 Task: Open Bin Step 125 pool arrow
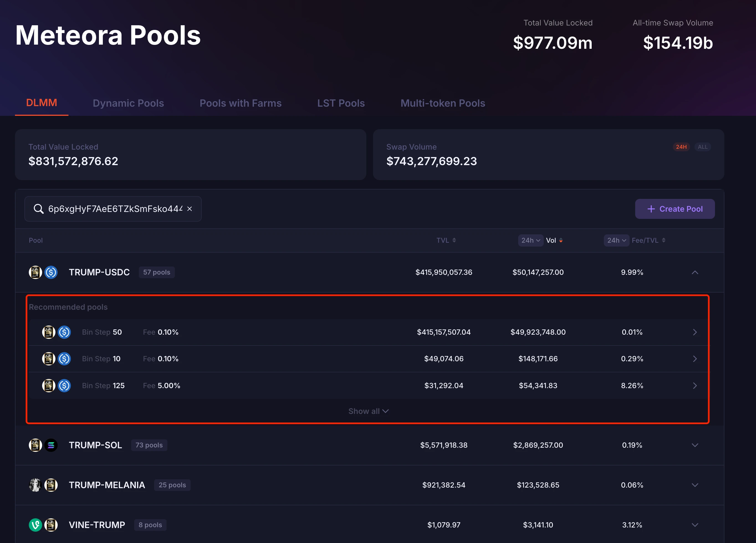tap(695, 385)
